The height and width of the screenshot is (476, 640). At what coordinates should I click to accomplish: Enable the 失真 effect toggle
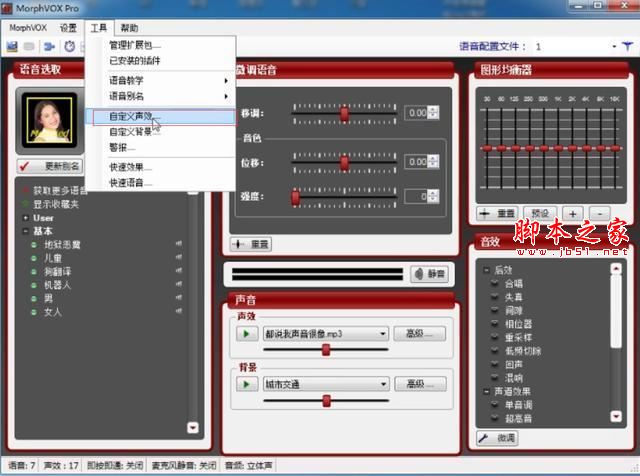pos(495,297)
